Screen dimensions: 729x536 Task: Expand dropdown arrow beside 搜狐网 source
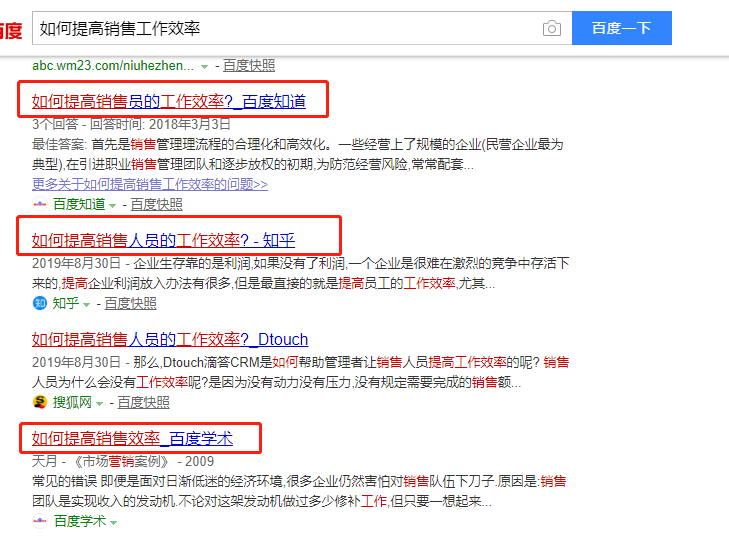99,404
